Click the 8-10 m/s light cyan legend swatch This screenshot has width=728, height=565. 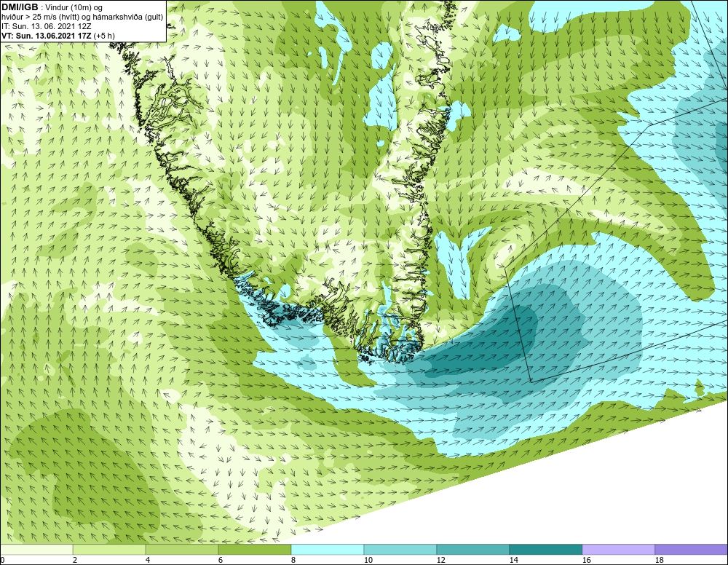(x=328, y=550)
